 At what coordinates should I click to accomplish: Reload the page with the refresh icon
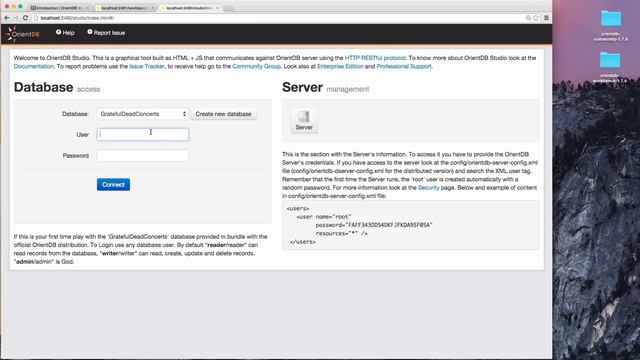(25, 18)
